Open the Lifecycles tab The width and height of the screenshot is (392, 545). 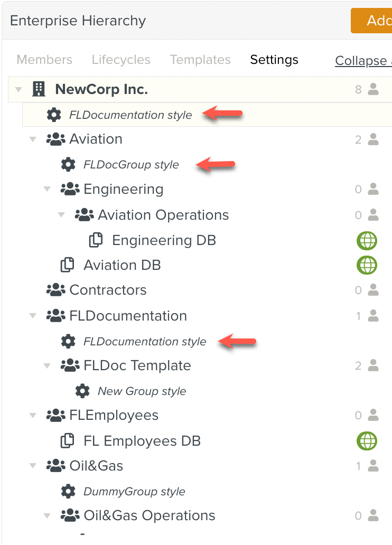tap(121, 60)
